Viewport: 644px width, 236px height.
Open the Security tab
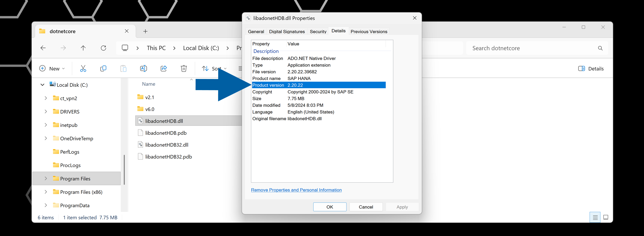click(318, 32)
